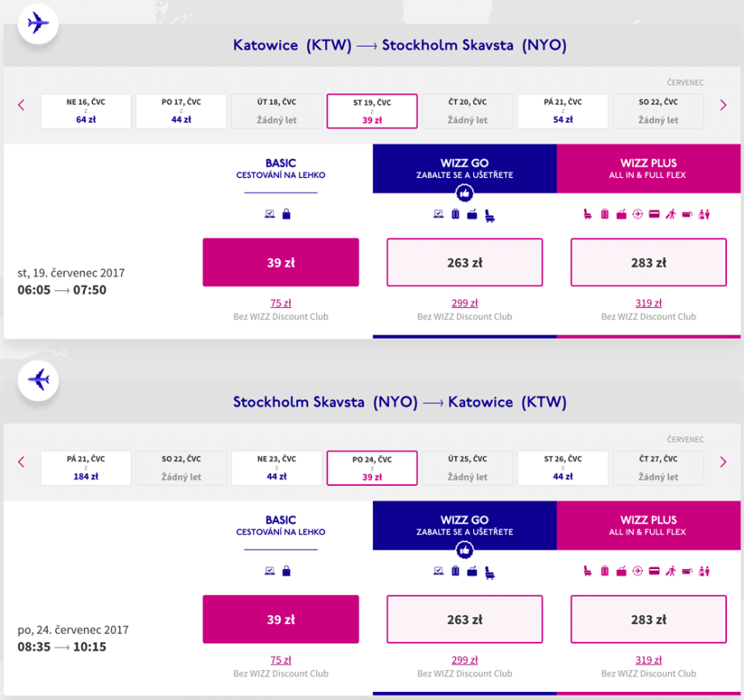The width and height of the screenshot is (744, 700).
Task: Click the handbag icon under outbound BASIC fare
Action: point(286,214)
